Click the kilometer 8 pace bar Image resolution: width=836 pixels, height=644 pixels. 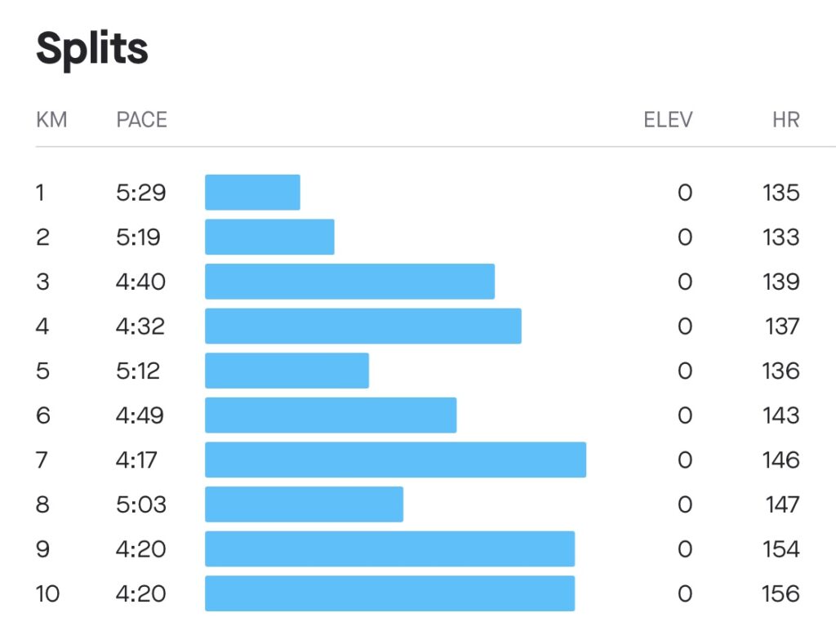[304, 504]
